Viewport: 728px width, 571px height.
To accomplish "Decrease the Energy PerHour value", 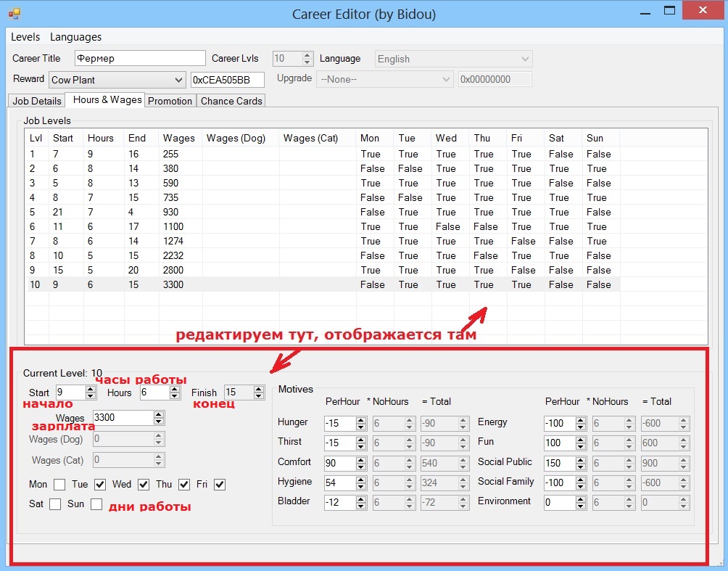I will point(581,427).
